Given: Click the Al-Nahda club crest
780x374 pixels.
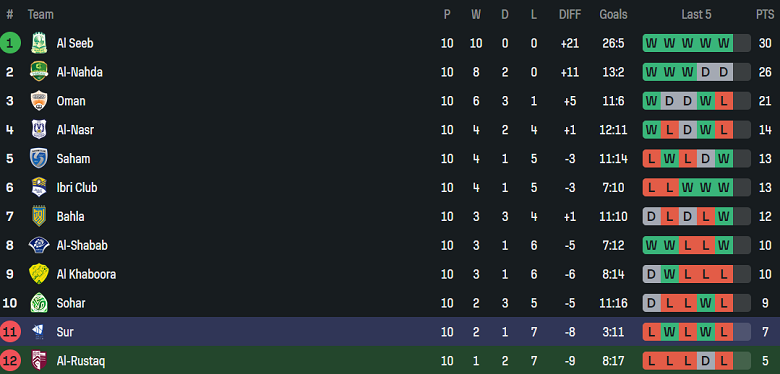Looking at the screenshot, I should (39, 72).
